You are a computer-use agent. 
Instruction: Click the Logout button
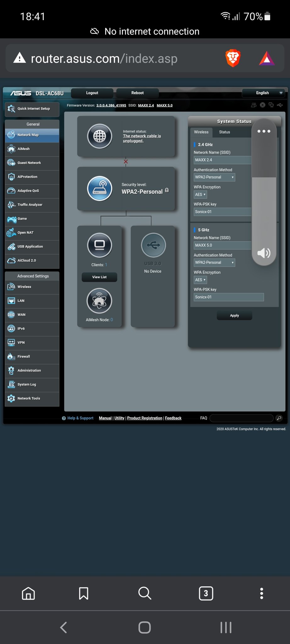92,93
